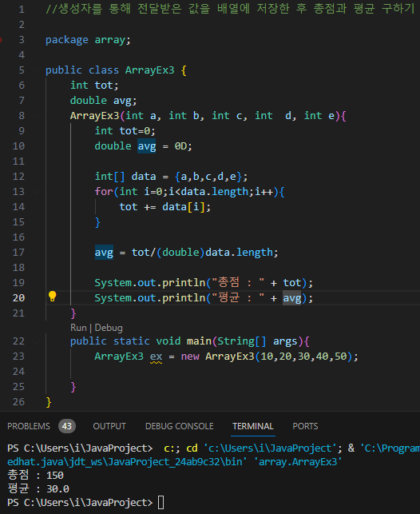Click the underlined ex variable on line 23
This screenshot has width=420, height=514.
(157, 357)
